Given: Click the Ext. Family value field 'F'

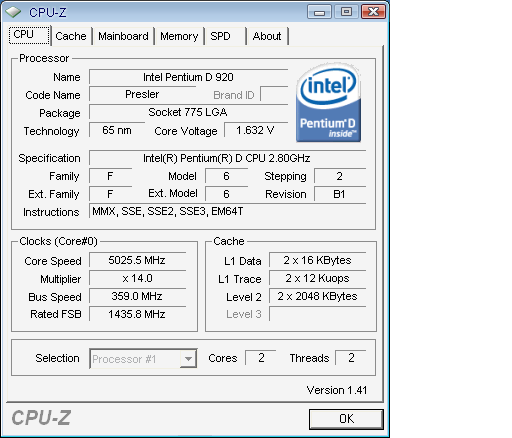Looking at the screenshot, I should 110,194.
